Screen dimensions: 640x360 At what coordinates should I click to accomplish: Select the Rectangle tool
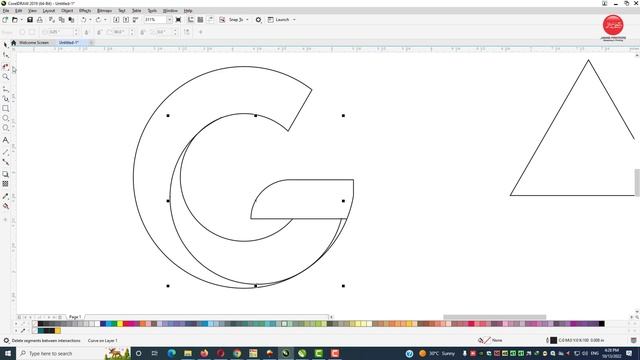5,109
